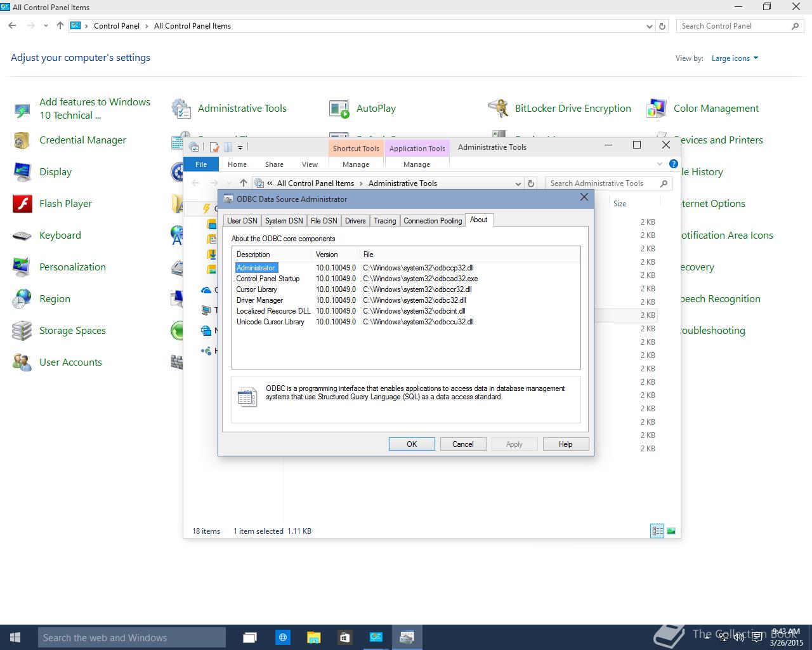
Task: Click the Control Panel breadcrumb link
Action: tap(117, 26)
